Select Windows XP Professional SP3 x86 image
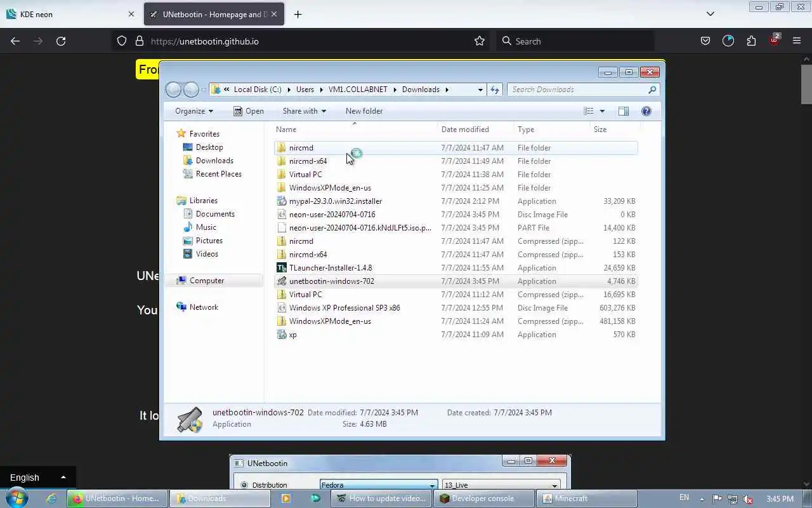812x508 pixels. [x=455, y=308]
